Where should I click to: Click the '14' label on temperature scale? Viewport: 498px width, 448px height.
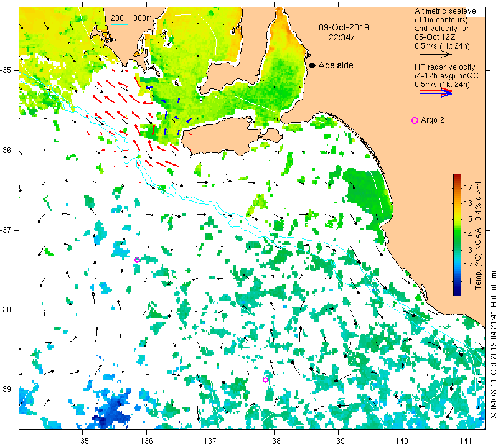point(468,235)
